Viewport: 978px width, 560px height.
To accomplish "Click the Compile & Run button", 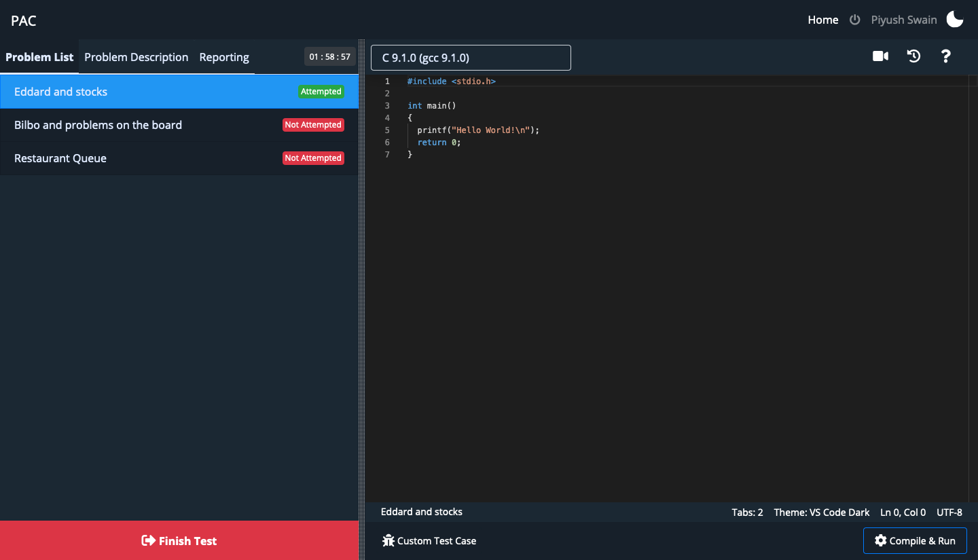I will [915, 540].
